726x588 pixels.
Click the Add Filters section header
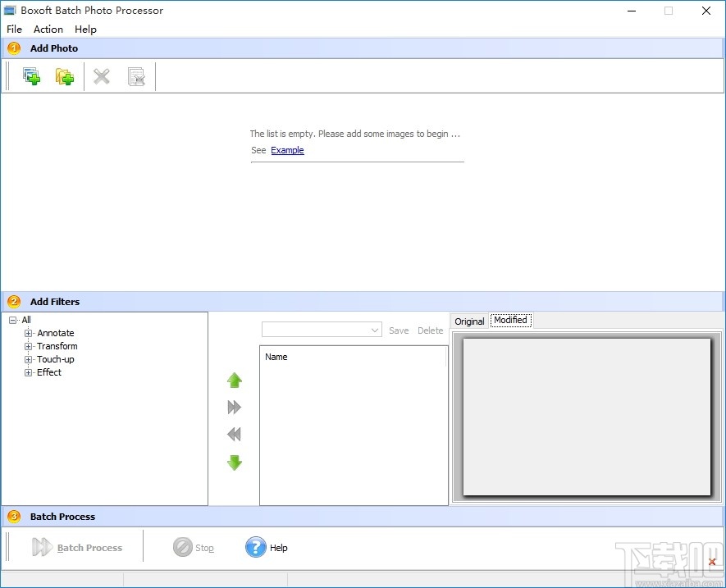click(x=362, y=302)
